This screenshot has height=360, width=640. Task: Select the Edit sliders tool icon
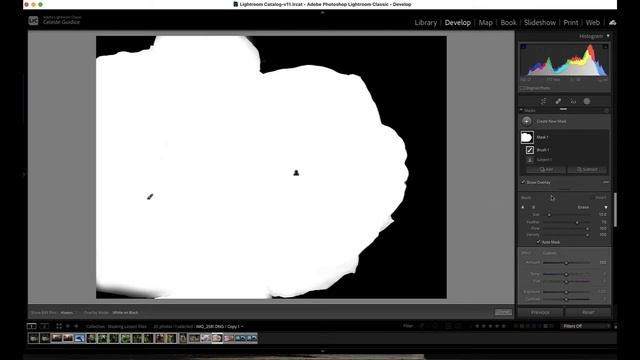point(543,101)
